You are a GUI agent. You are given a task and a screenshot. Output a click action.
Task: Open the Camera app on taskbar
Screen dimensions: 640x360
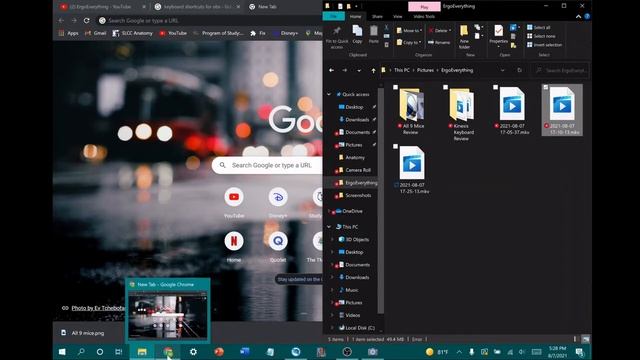coord(372,352)
